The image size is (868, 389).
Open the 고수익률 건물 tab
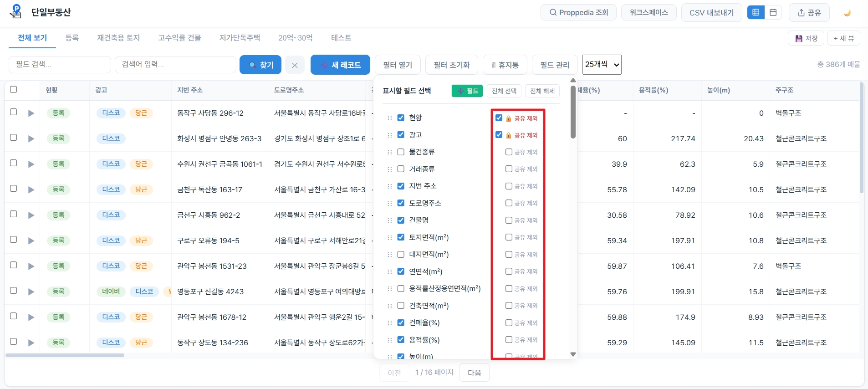pyautogui.click(x=179, y=38)
